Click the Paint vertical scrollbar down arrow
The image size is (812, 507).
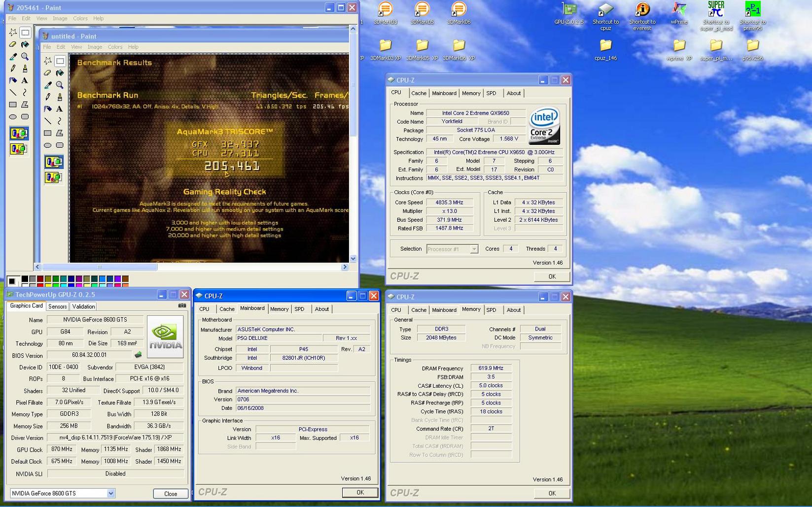click(353, 259)
